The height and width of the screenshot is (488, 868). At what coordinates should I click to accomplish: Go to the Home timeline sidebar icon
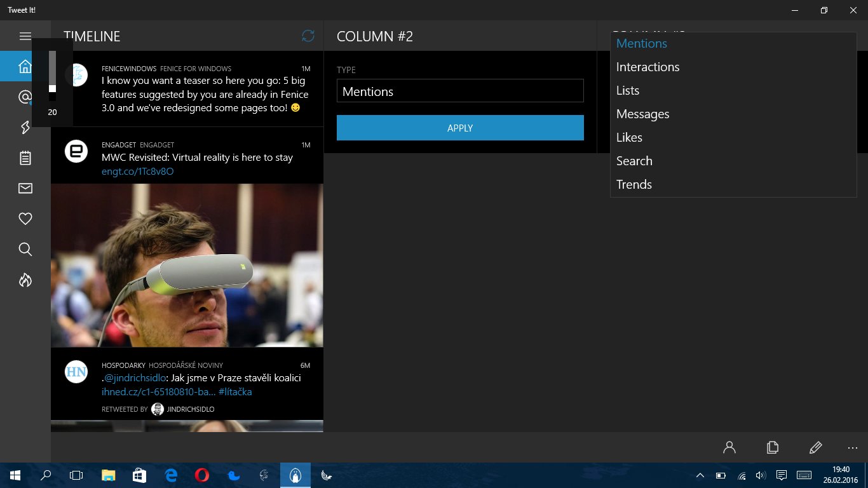(x=25, y=66)
